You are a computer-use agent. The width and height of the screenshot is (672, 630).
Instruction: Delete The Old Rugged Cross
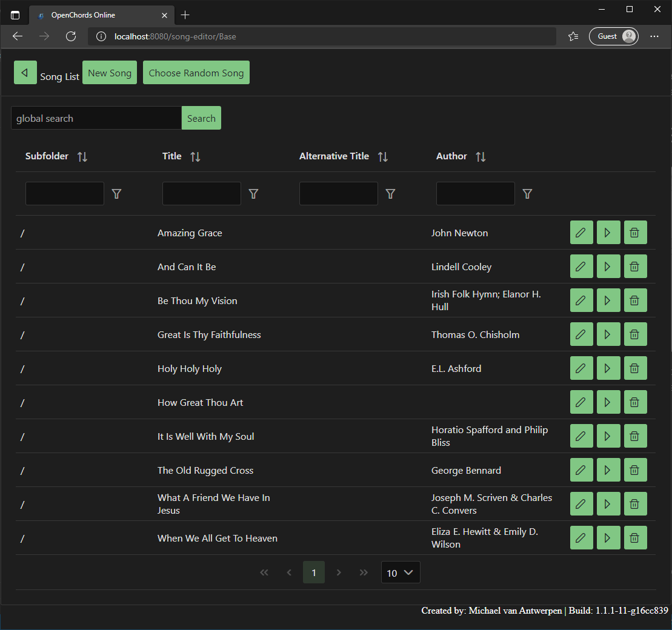click(x=635, y=469)
